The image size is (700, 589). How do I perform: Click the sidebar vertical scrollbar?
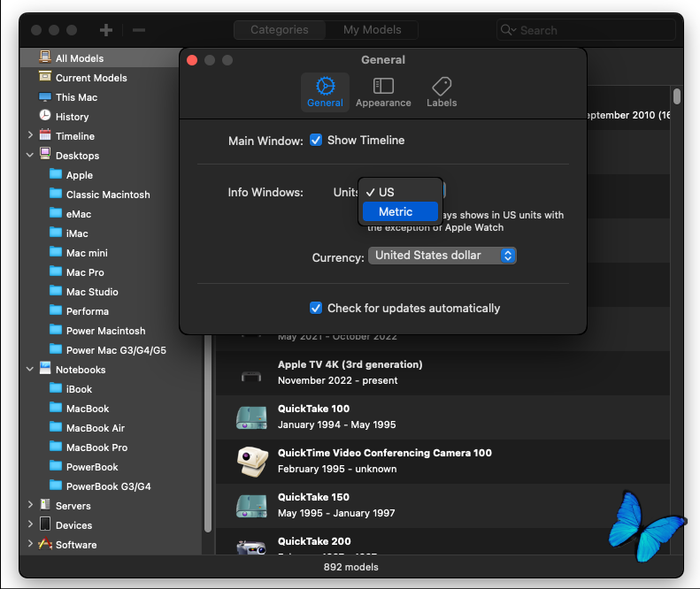click(x=208, y=432)
